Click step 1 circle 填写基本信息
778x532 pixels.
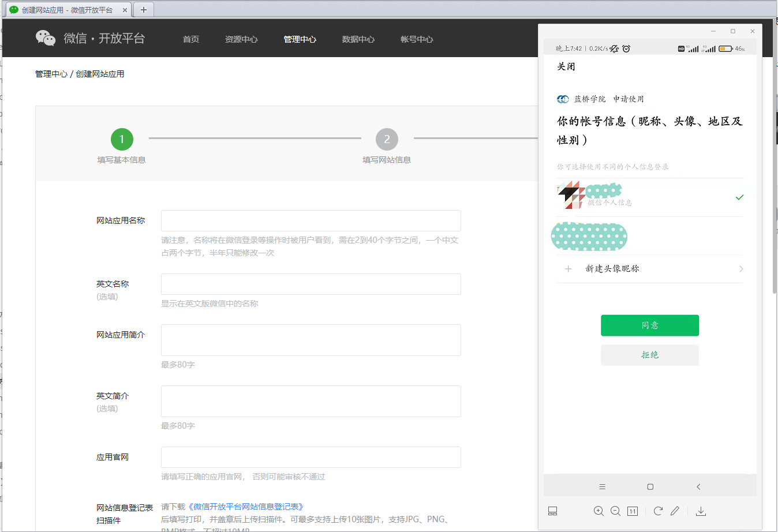pyautogui.click(x=122, y=139)
